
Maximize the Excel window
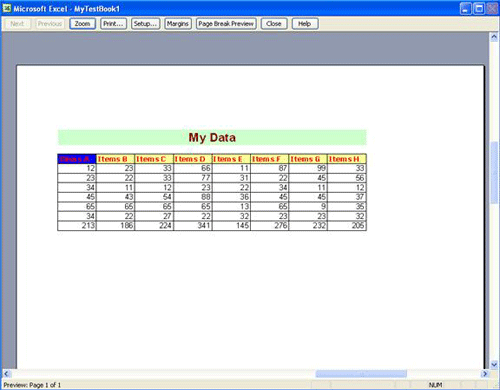[x=479, y=9]
